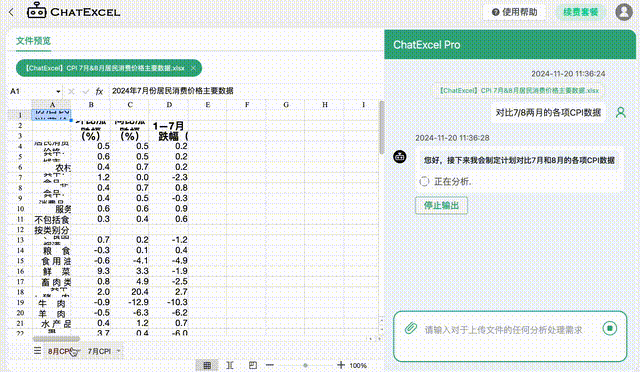Click the round stop button in chat input
The image size is (640, 372).
[610, 328]
